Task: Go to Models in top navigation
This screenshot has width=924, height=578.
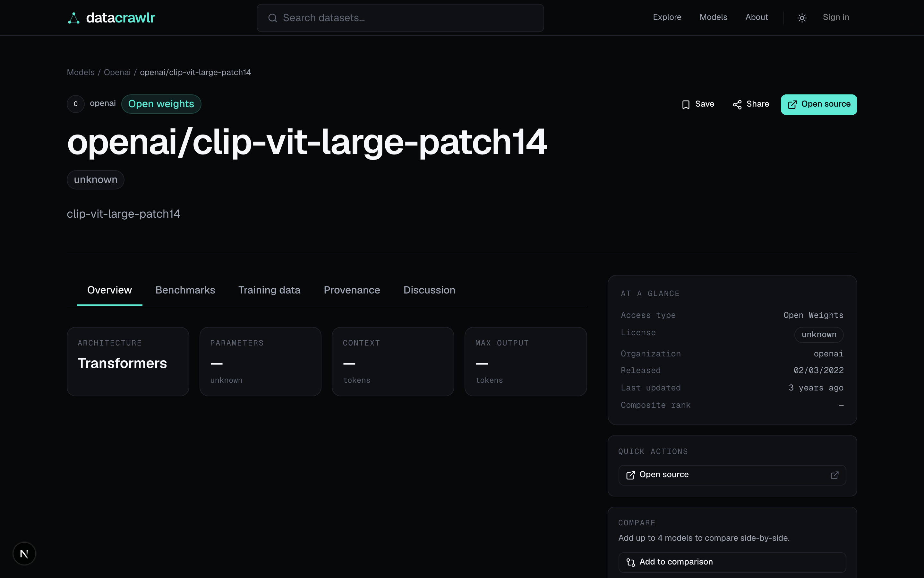Action: tap(713, 17)
